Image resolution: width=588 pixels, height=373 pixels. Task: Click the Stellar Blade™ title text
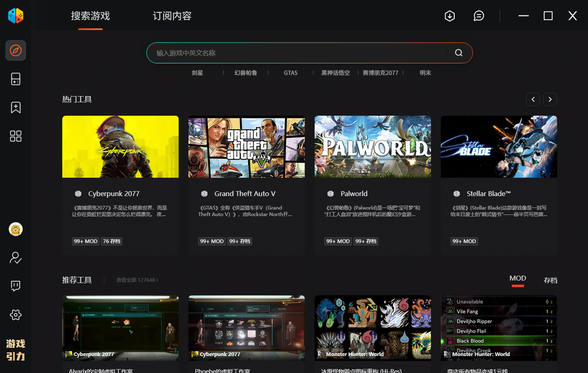[488, 194]
